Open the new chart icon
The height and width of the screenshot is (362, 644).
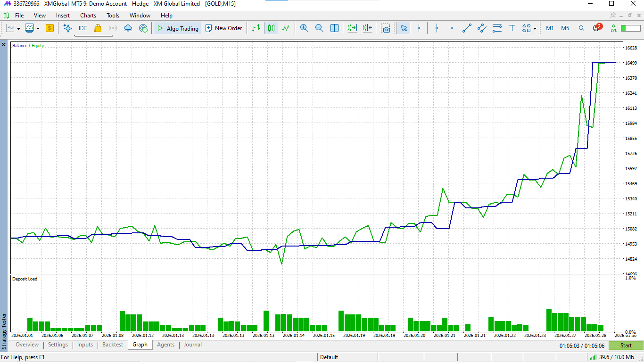tap(10, 28)
